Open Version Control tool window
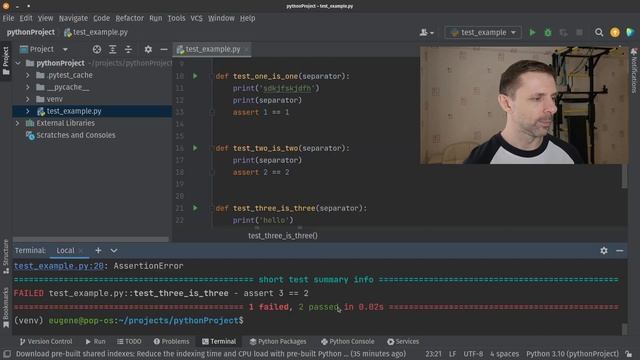The image size is (640, 360). 46,342
